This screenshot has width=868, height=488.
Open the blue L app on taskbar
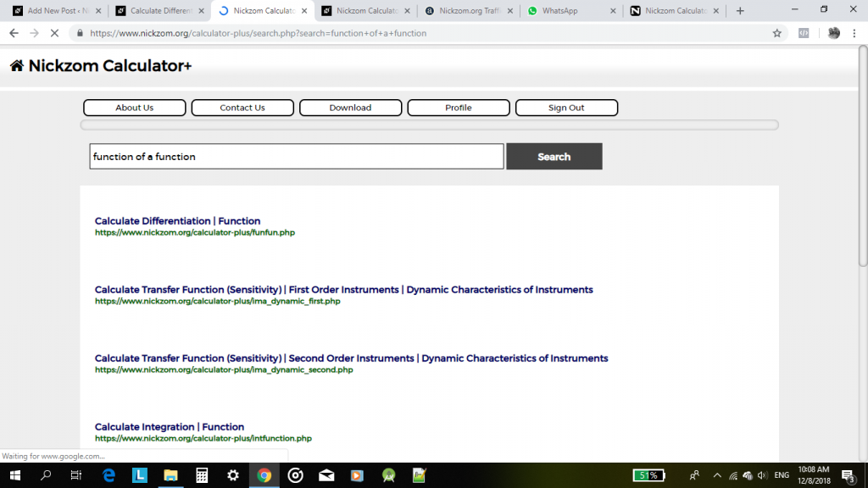(140, 475)
